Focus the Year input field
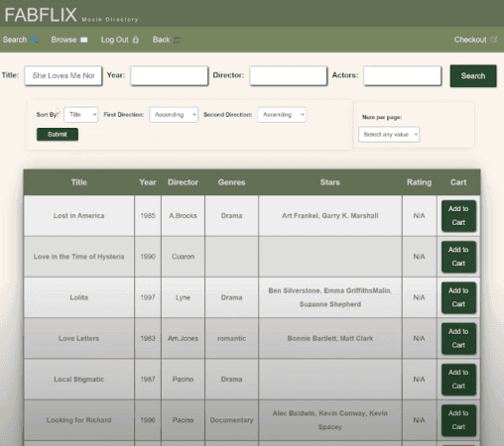 tap(170, 75)
